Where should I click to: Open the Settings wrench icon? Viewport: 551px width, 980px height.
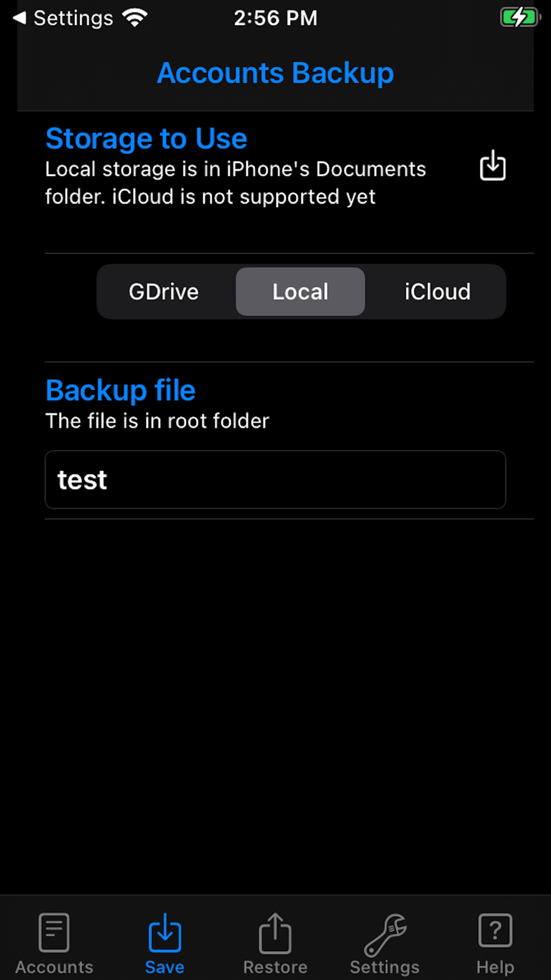coord(385,934)
